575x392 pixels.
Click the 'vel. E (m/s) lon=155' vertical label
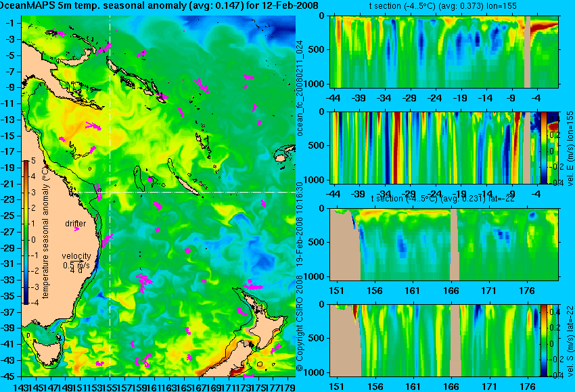coord(570,149)
